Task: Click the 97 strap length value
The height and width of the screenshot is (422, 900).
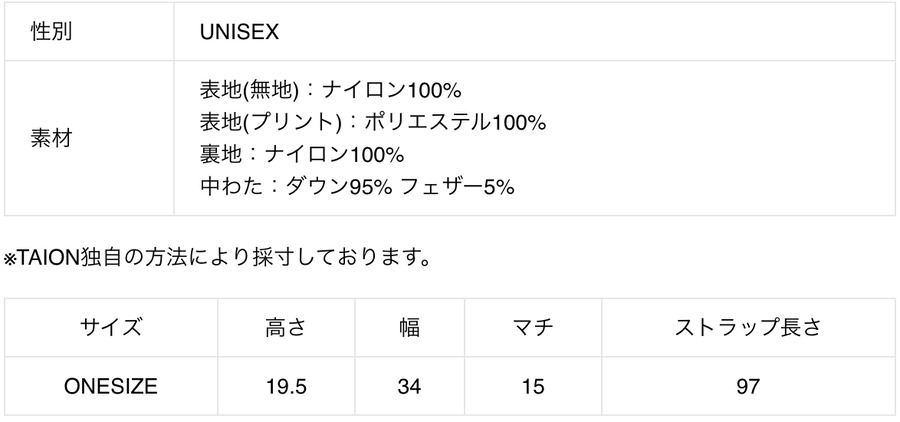Action: pyautogui.click(x=749, y=386)
